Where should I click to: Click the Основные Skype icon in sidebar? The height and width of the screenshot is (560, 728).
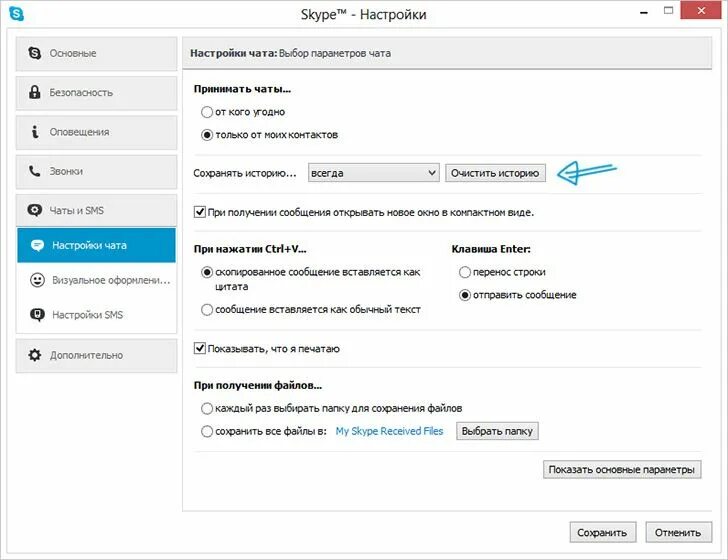(x=36, y=53)
